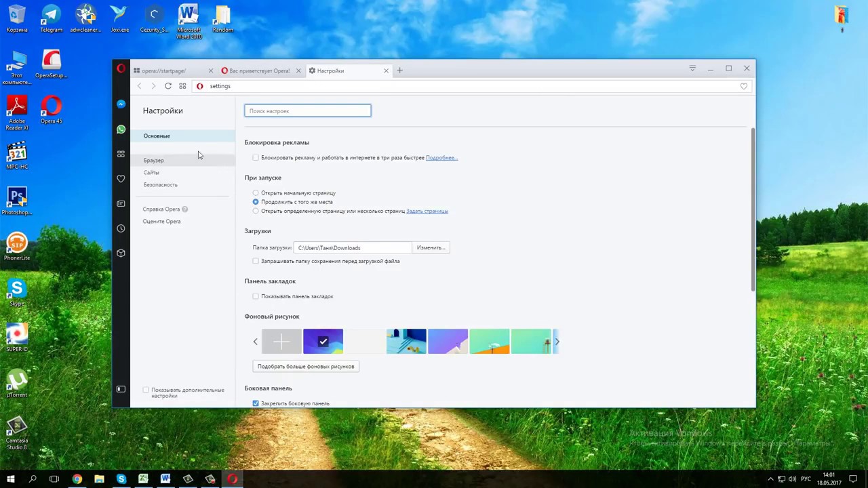Screen dimensions: 868x488
Task: Reload the settings page
Action: coord(168,86)
